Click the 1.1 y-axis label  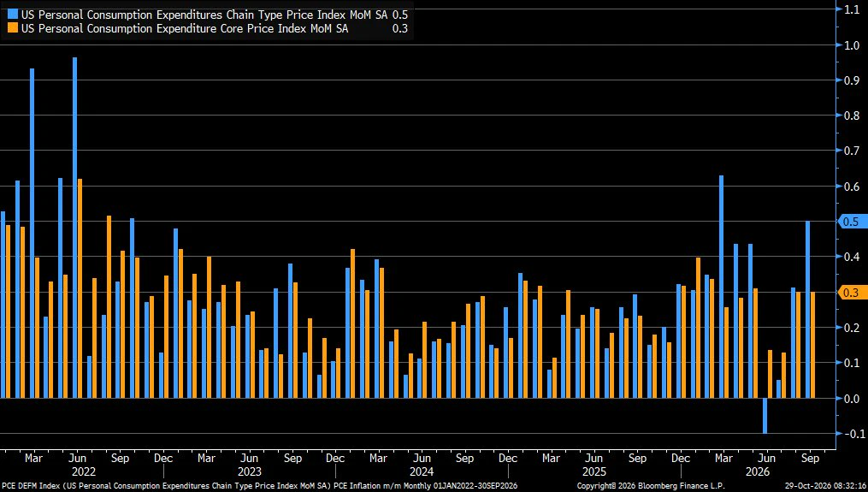(852, 9)
